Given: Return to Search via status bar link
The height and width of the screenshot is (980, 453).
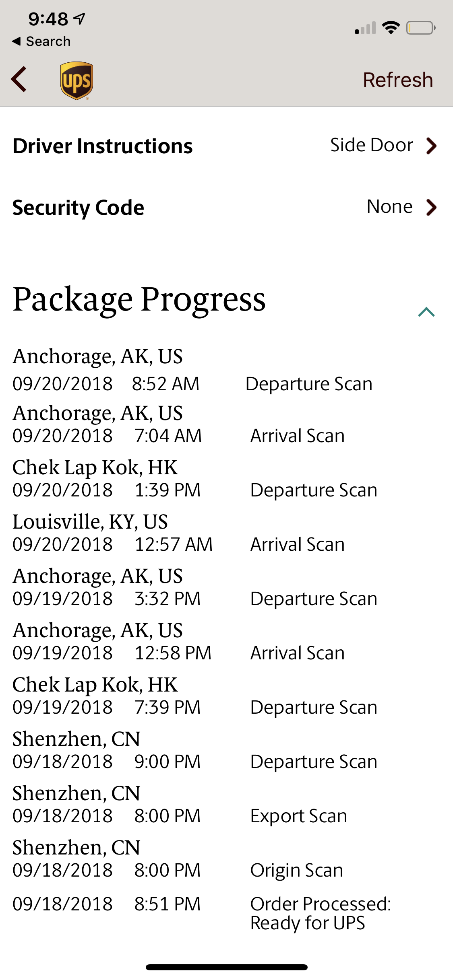Looking at the screenshot, I should [x=41, y=41].
